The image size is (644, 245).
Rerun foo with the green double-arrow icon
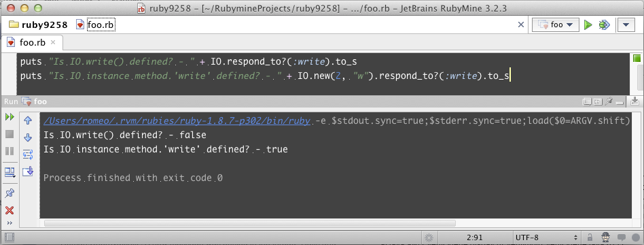point(10,117)
